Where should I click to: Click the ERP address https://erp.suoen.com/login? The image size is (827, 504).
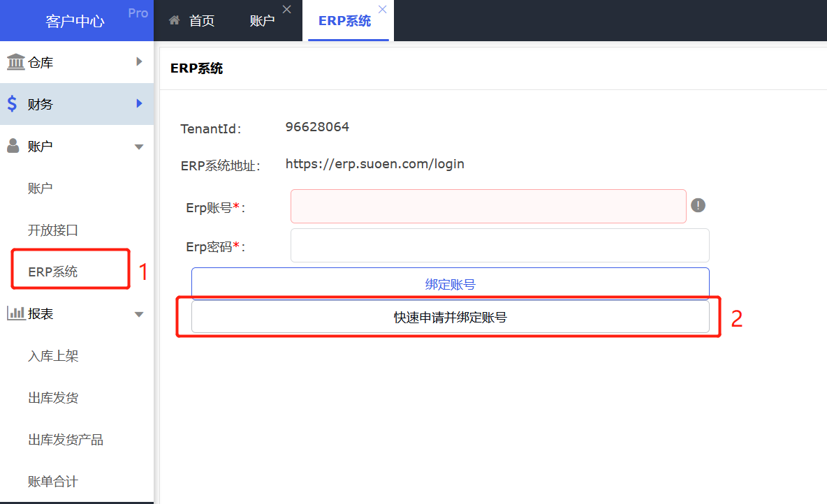(374, 164)
